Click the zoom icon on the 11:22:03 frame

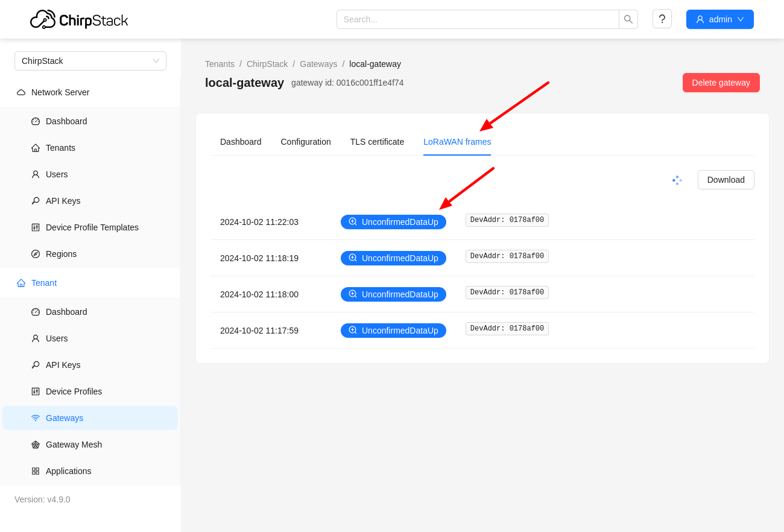(x=353, y=221)
